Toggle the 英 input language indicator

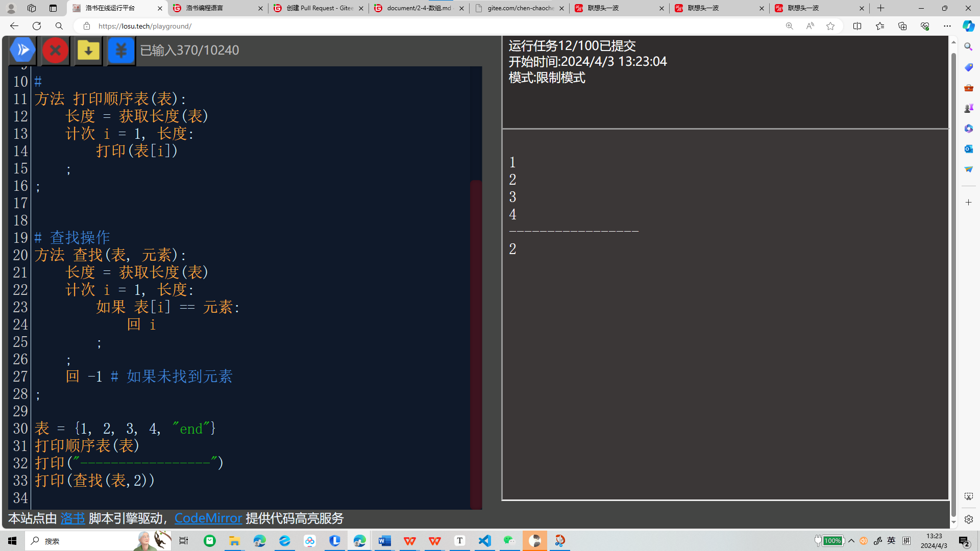(891, 541)
